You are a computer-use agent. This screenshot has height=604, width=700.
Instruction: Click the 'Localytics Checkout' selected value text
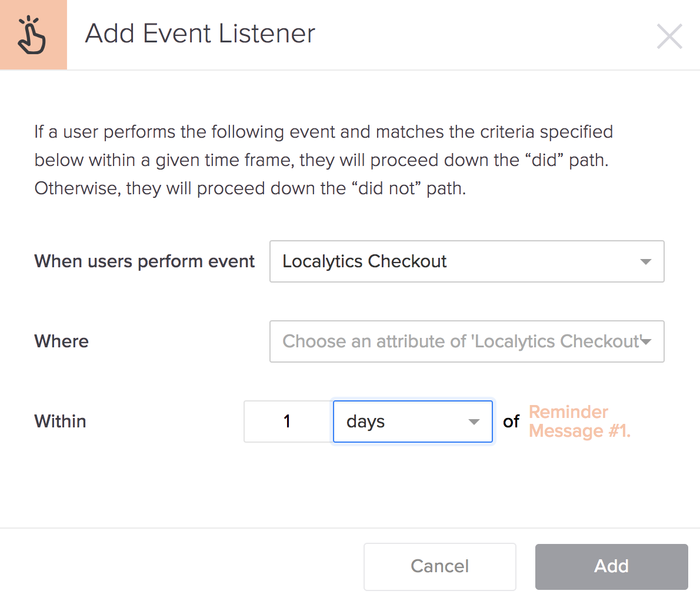tap(365, 261)
